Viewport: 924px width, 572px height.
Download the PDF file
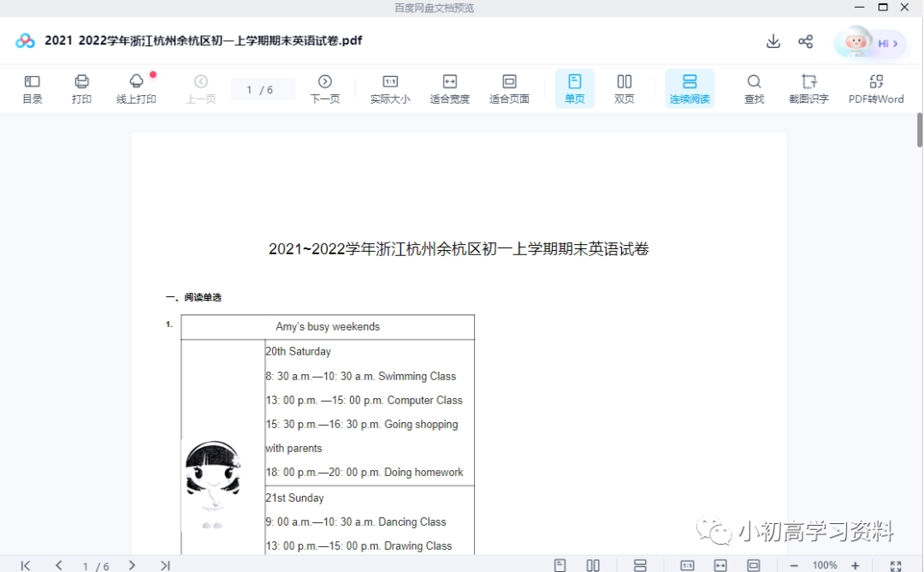pyautogui.click(x=773, y=41)
